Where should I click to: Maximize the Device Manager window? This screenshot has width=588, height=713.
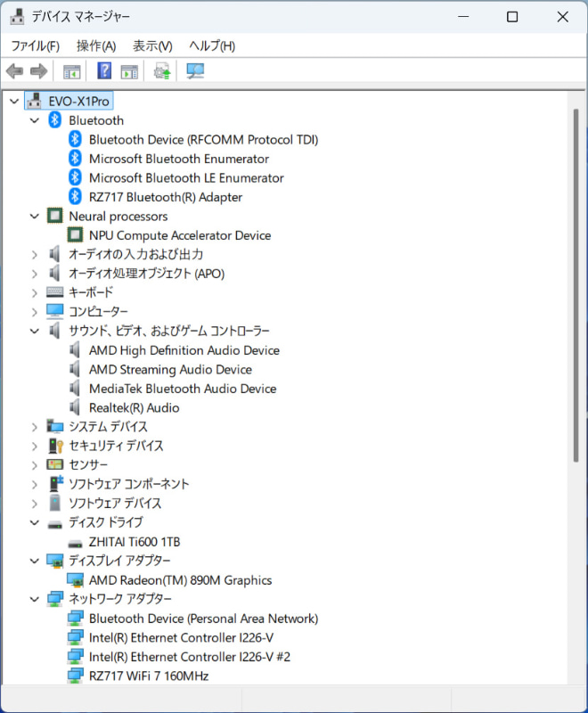(512, 17)
